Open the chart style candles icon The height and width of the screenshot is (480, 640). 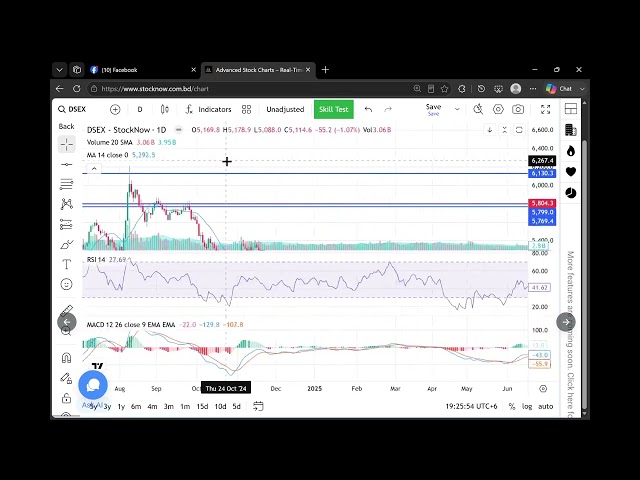tap(164, 109)
